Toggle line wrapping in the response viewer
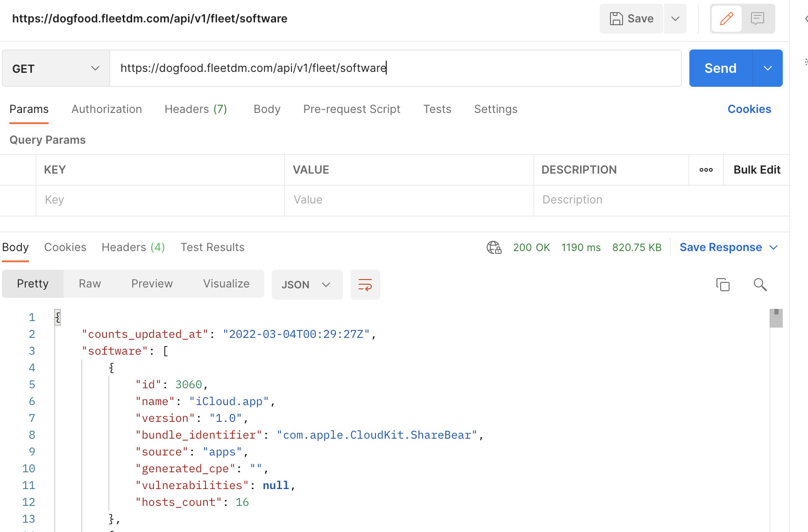 click(x=365, y=284)
